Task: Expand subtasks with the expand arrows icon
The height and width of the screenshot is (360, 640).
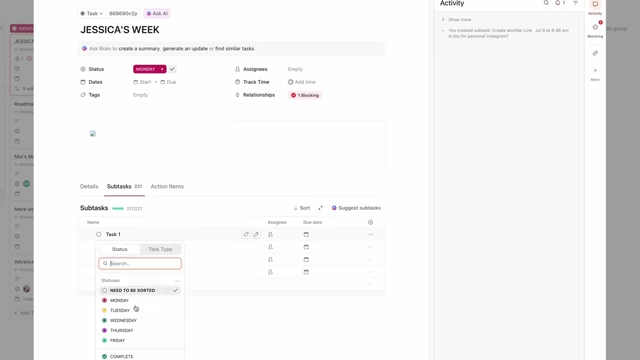Action: (x=320, y=208)
